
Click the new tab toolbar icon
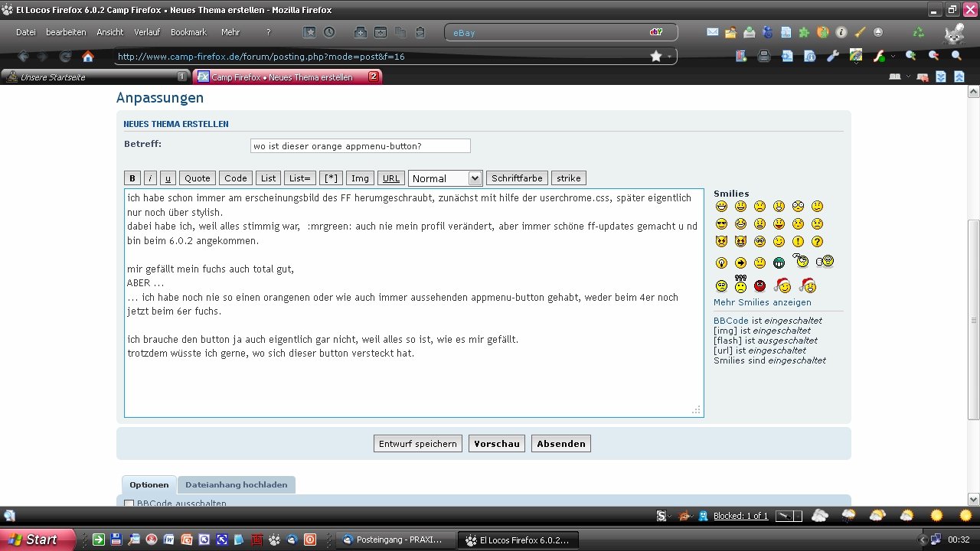(360, 32)
